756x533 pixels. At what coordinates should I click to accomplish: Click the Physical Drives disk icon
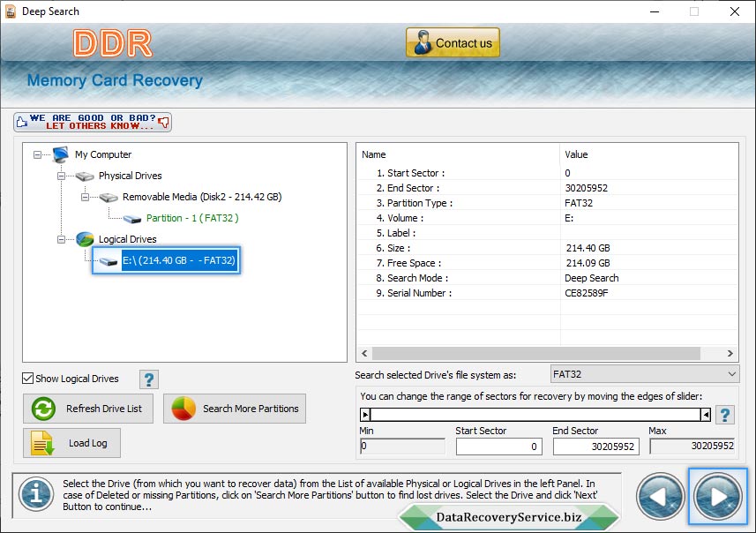click(85, 176)
